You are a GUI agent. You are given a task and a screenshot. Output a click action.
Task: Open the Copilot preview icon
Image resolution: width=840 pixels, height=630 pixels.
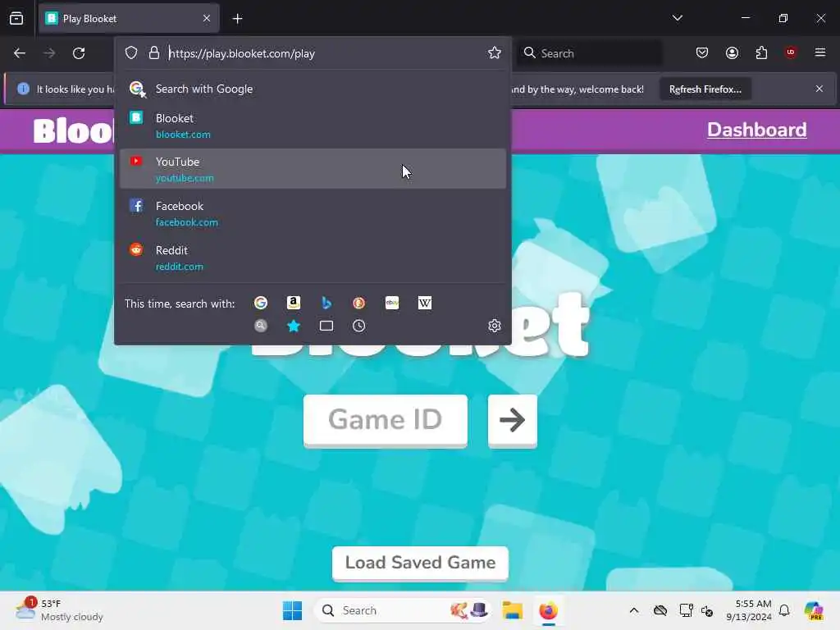point(814,610)
